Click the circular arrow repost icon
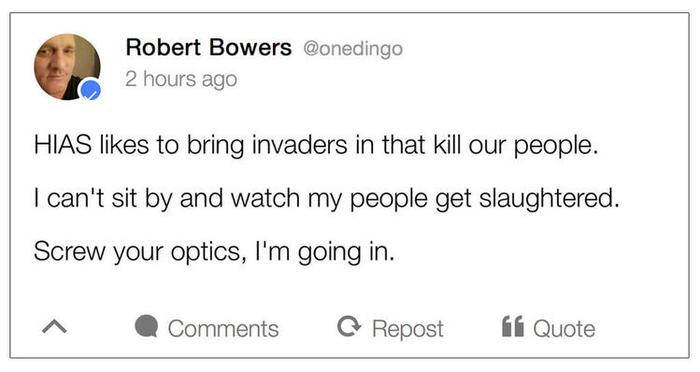This screenshot has height=372, width=700. click(x=349, y=326)
